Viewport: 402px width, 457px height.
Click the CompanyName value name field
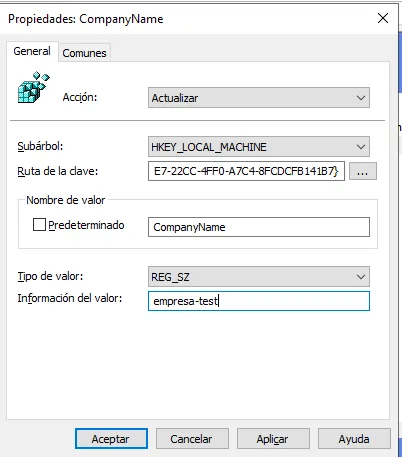259,227
